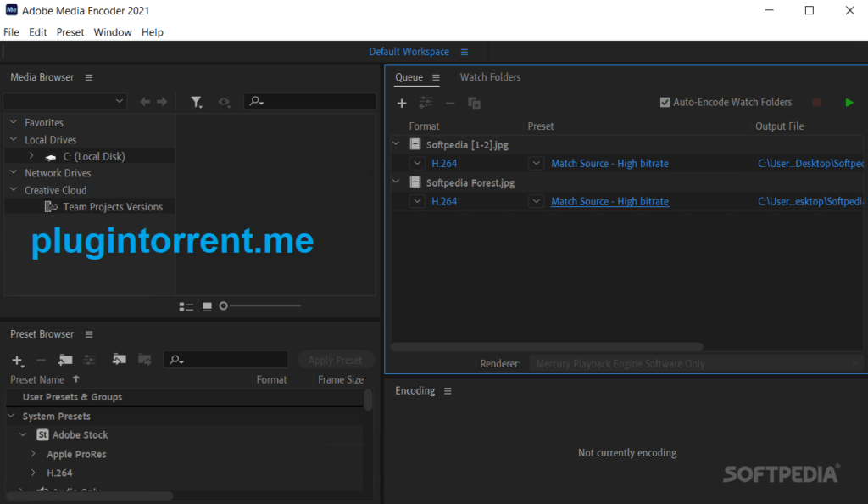
Task: Go back in Media Browser
Action: pyautogui.click(x=144, y=101)
